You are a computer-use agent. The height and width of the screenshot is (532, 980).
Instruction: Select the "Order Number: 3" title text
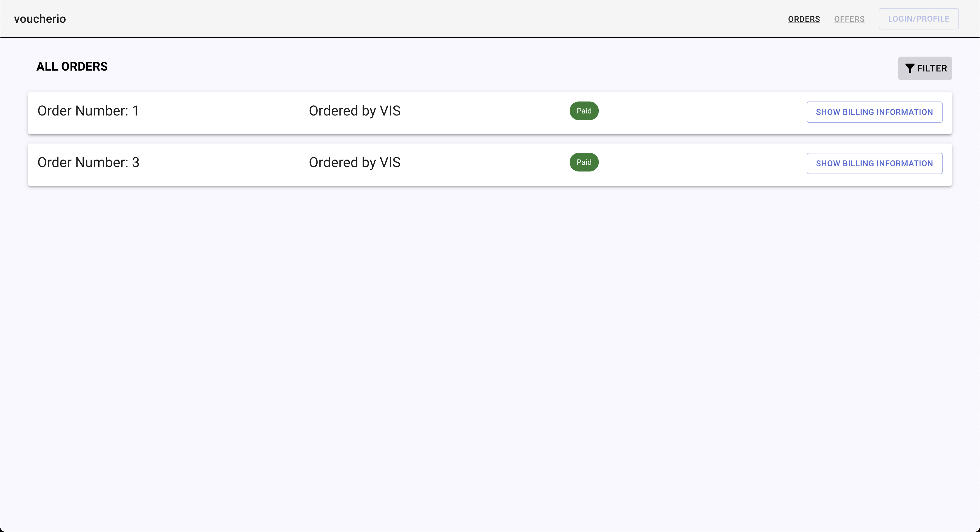pyautogui.click(x=88, y=162)
